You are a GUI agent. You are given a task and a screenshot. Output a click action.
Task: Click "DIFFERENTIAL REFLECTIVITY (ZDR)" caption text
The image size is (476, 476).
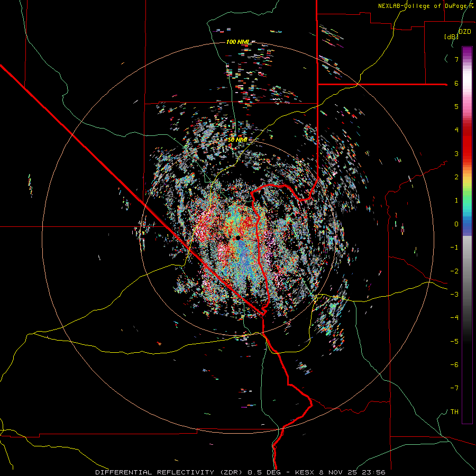click(x=169, y=472)
